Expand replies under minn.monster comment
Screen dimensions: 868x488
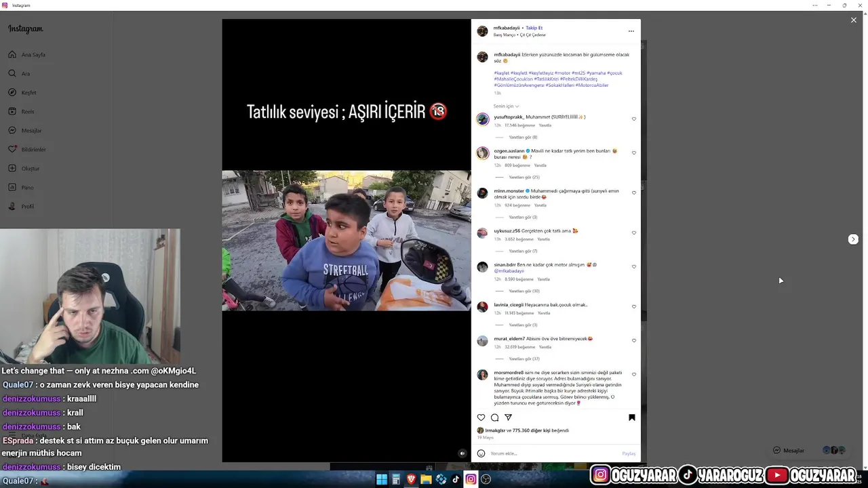coord(523,217)
